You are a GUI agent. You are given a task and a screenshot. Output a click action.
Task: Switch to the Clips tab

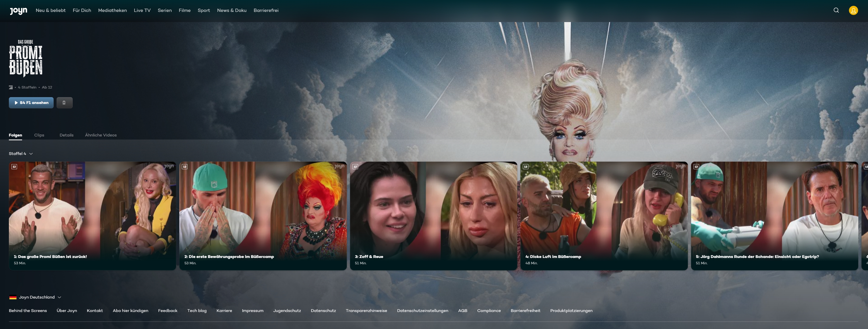click(39, 135)
